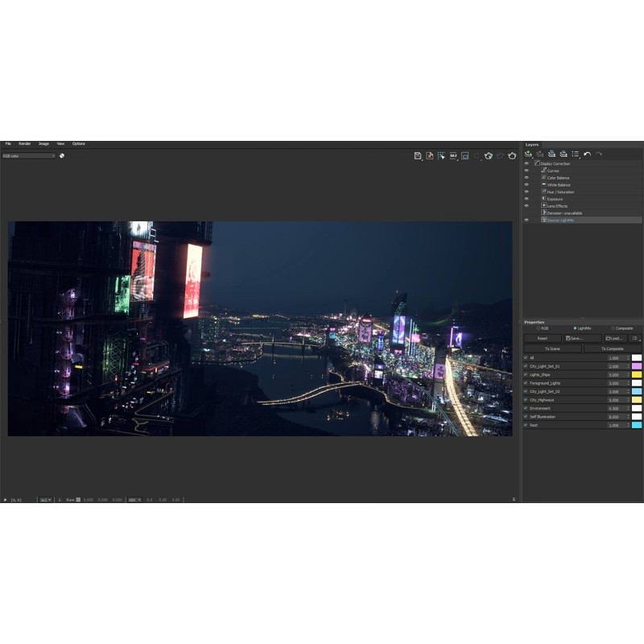Click the Undo arrow in Layers panel

587,154
